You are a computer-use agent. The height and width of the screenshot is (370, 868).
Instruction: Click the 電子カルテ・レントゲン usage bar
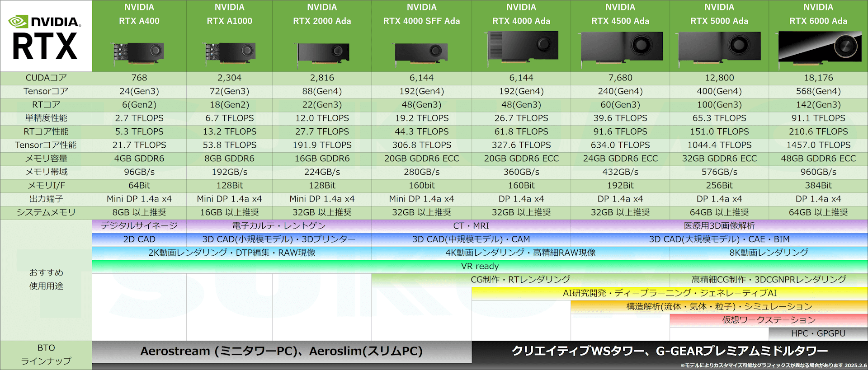pos(279,226)
